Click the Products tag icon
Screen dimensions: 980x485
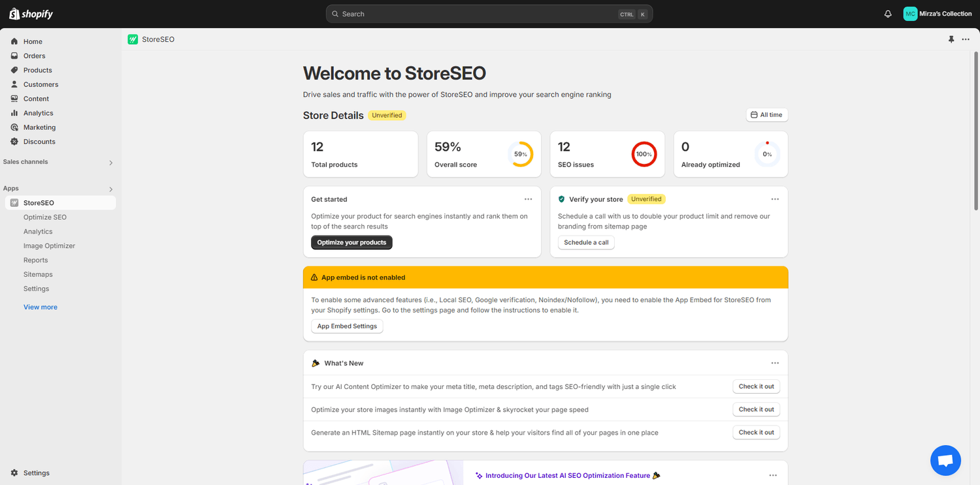pyautogui.click(x=14, y=70)
